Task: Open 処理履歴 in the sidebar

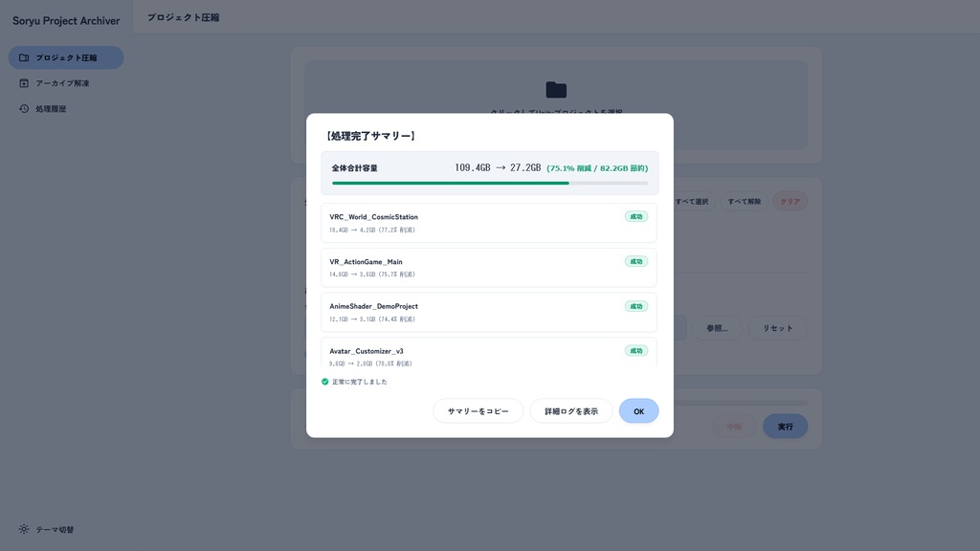Action: 66,109
